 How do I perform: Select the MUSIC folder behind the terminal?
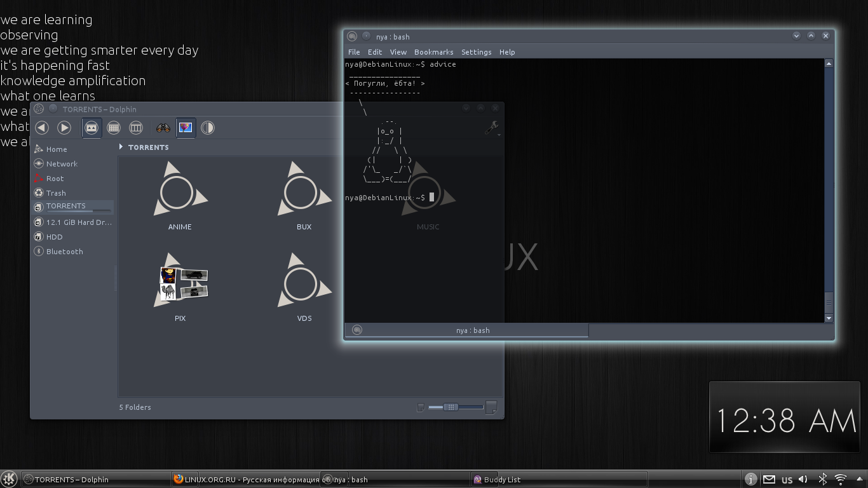428,196
